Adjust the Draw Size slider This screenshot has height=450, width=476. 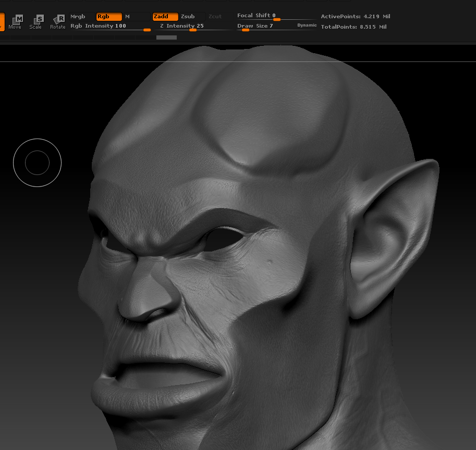click(266, 27)
